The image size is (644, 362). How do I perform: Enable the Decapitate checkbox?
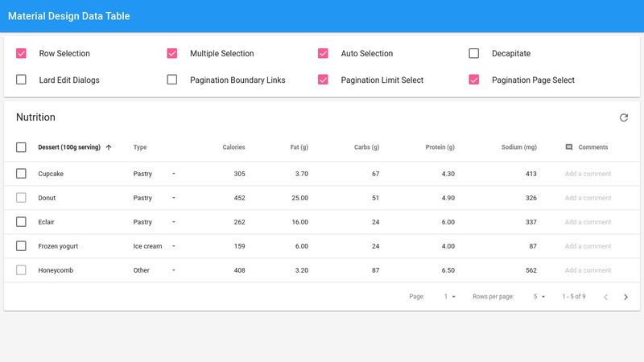[x=474, y=54]
